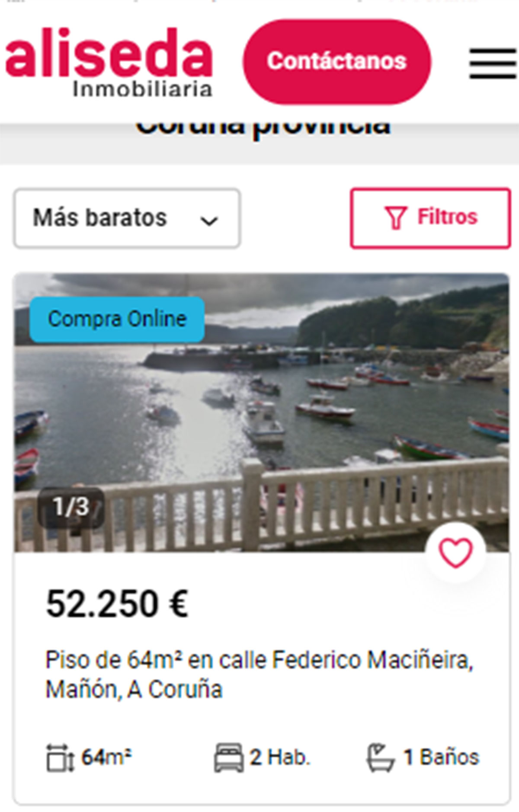Click the surface area icon beside 64m²
519x812 pixels.
(61, 758)
